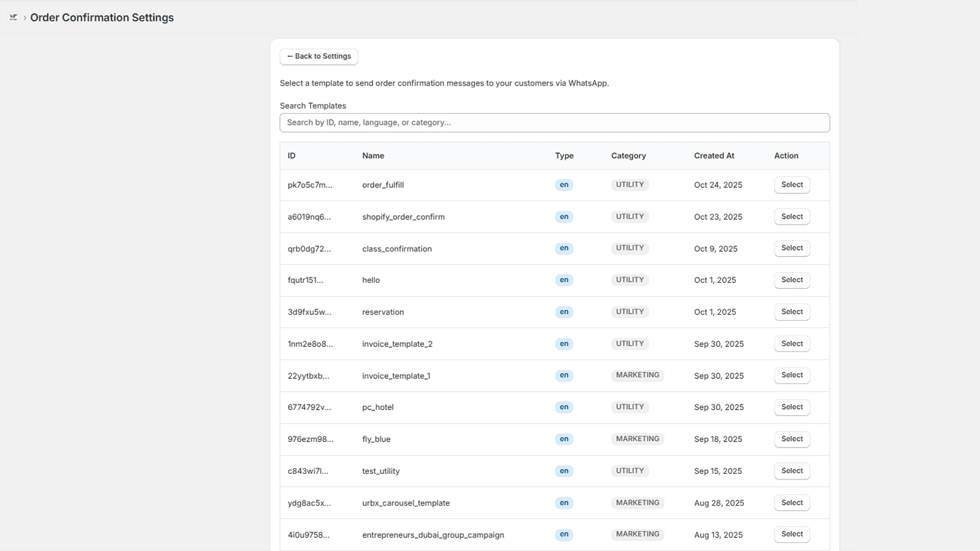The image size is (980, 551).
Task: Select the invoice_template_1 row button
Action: click(x=792, y=375)
